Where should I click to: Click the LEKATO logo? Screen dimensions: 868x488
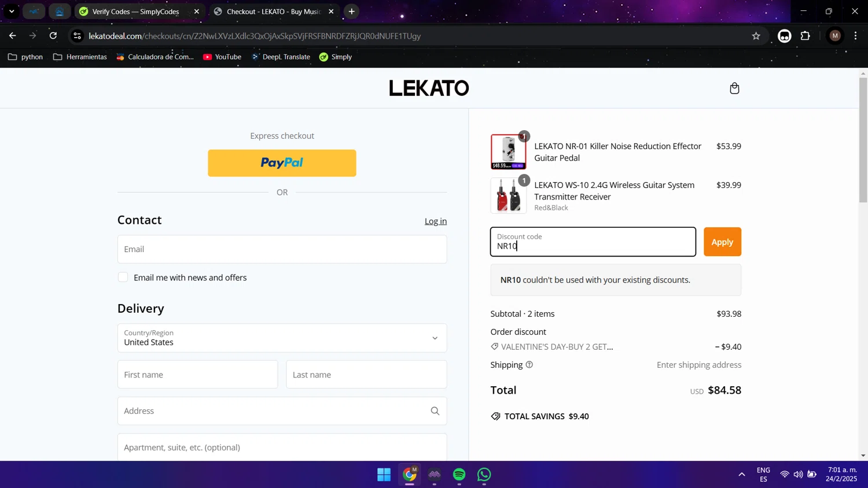pos(429,88)
